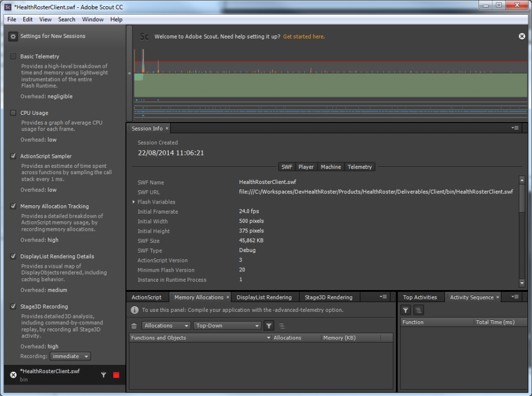Viewport: 532px width, 396px height.
Task: Click the filter funnel beside HealthRosterClient.swf session
Action: pos(103,375)
